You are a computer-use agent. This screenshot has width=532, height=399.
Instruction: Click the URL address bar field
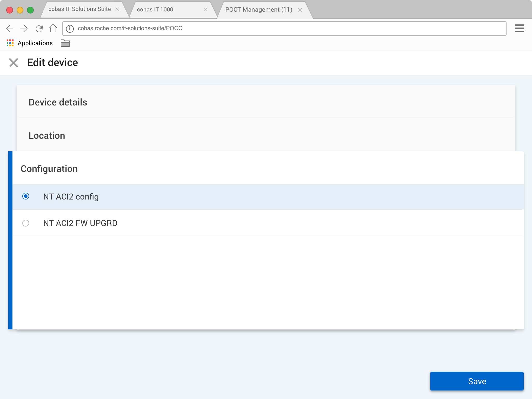(286, 28)
